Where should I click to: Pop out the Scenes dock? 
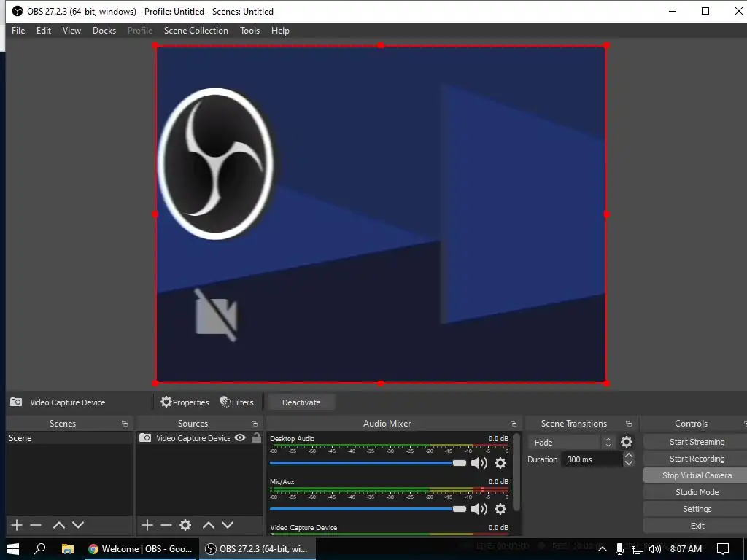point(125,424)
